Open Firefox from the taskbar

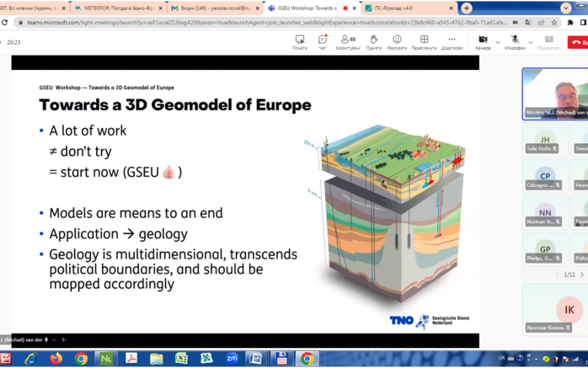click(x=56, y=359)
